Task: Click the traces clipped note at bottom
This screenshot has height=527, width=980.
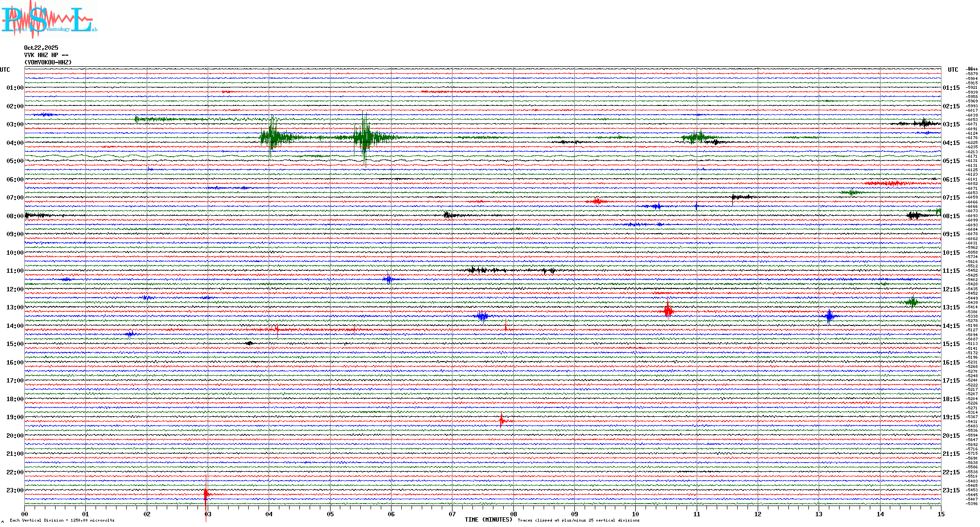Action: coord(578,520)
